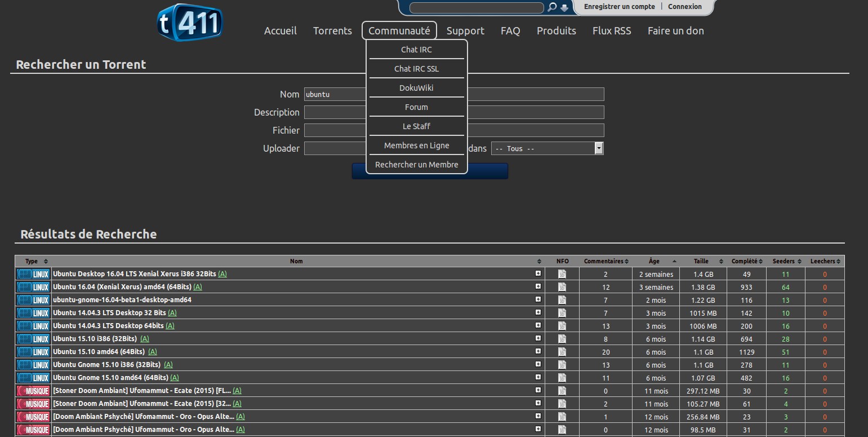Expand plus box for Ubuntu 14.04.3 LTS Desktop 64bits

pyautogui.click(x=538, y=325)
